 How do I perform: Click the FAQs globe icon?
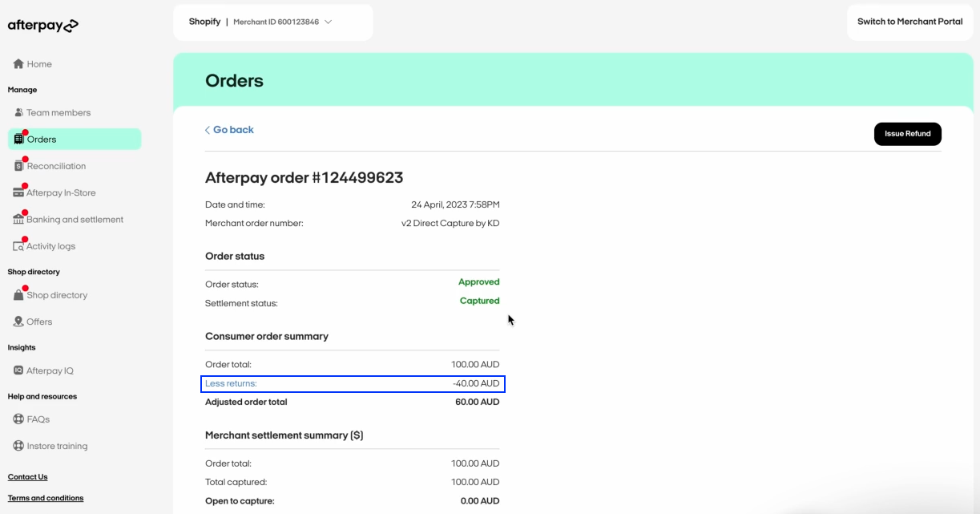[19, 419]
